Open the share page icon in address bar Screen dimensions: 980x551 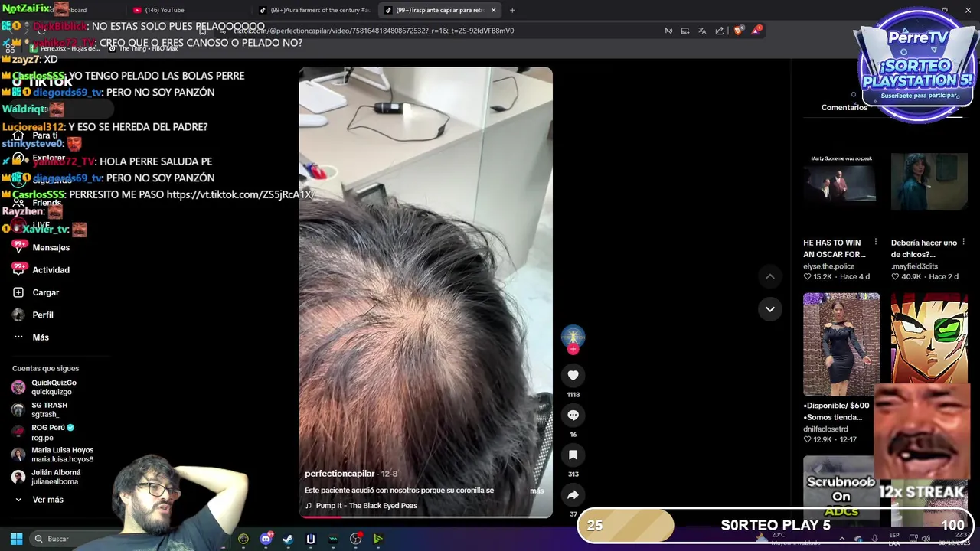click(x=720, y=31)
